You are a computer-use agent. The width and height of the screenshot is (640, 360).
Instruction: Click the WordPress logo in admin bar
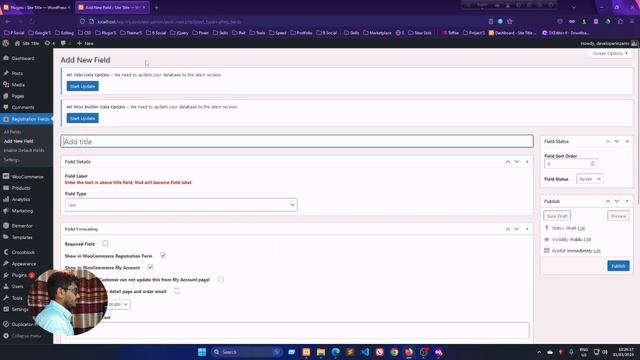pyautogui.click(x=5, y=43)
